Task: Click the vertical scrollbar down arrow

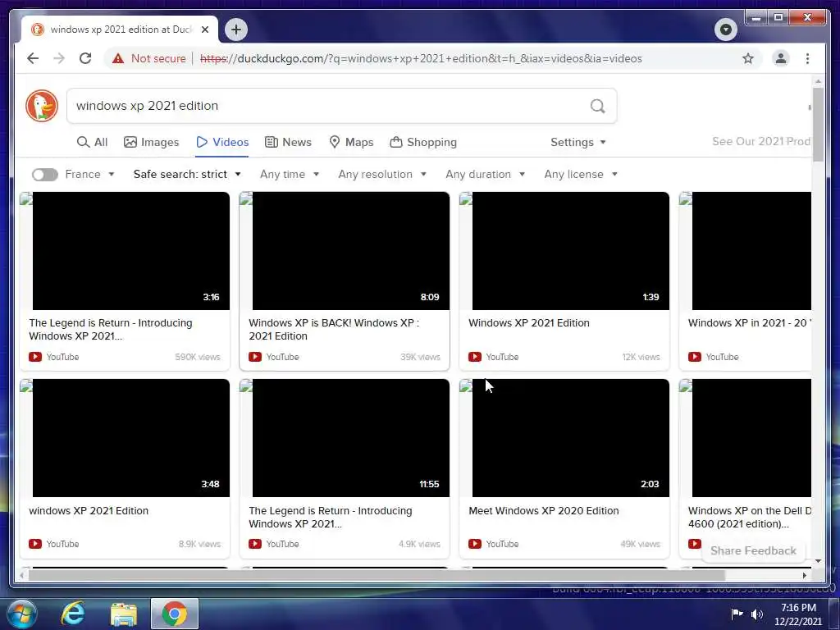Action: (x=818, y=561)
